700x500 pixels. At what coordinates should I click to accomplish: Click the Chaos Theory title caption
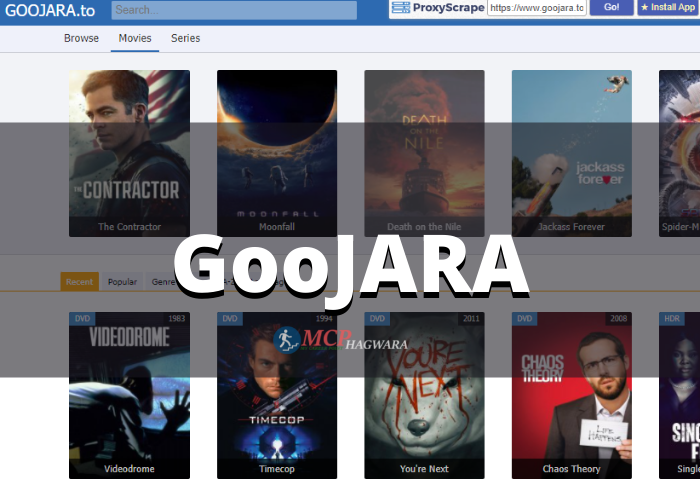tap(571, 469)
